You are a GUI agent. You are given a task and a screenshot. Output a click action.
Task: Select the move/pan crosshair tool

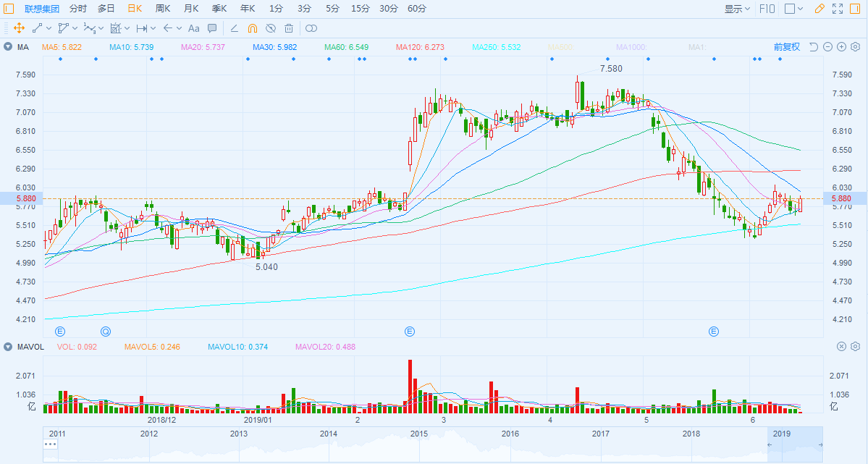(19, 28)
